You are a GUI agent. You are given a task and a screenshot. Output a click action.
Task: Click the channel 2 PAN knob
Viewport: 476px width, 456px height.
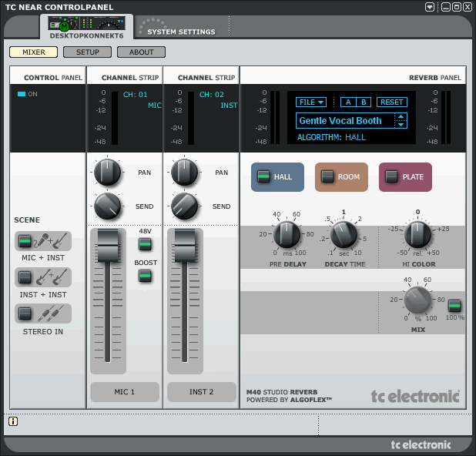pyautogui.click(x=185, y=173)
